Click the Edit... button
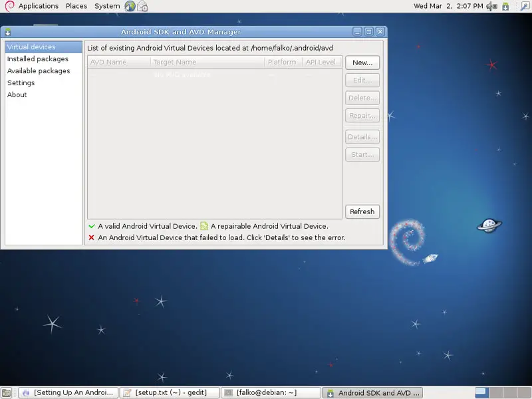 pos(362,80)
